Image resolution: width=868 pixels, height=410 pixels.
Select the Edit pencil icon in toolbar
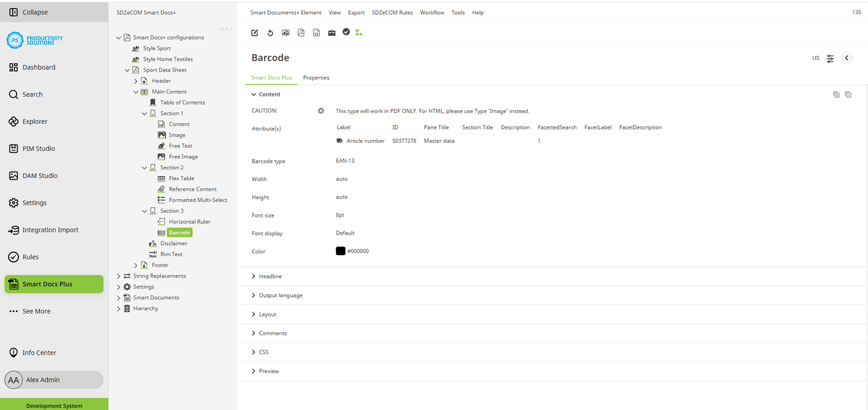click(254, 33)
